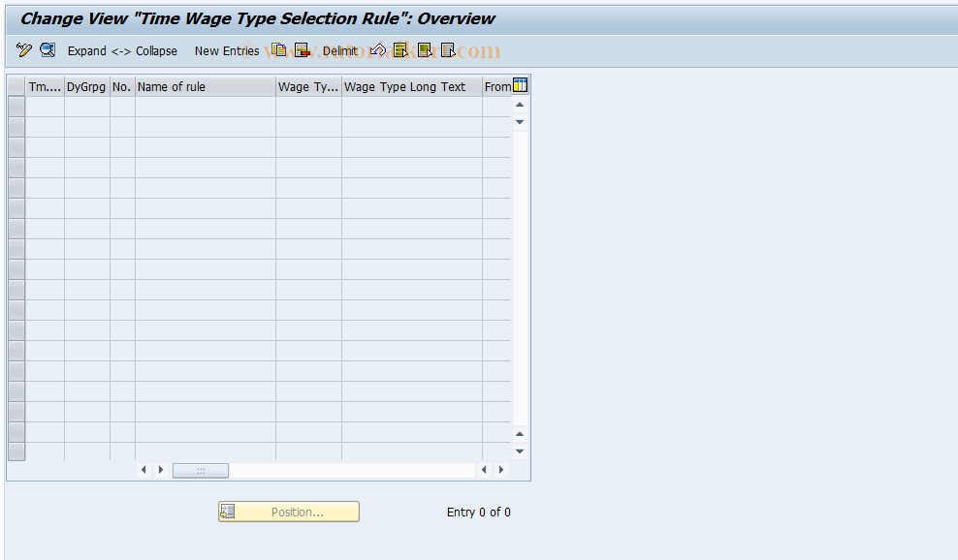Click the bottom vertical scroll down arrow

pyautogui.click(x=520, y=451)
